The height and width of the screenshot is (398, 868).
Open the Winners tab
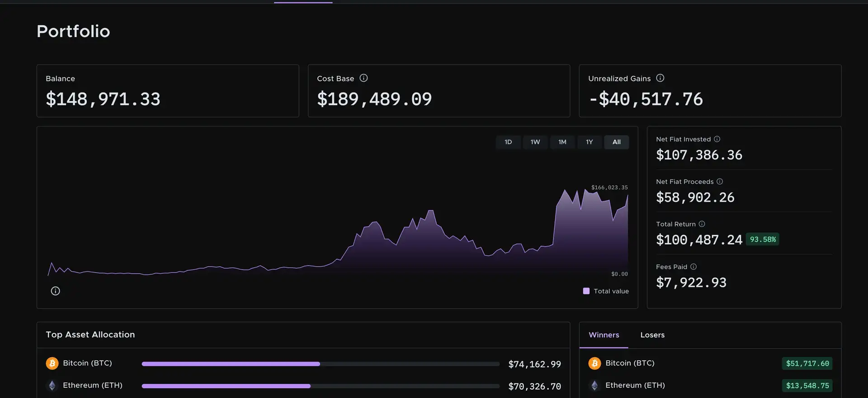604,335
